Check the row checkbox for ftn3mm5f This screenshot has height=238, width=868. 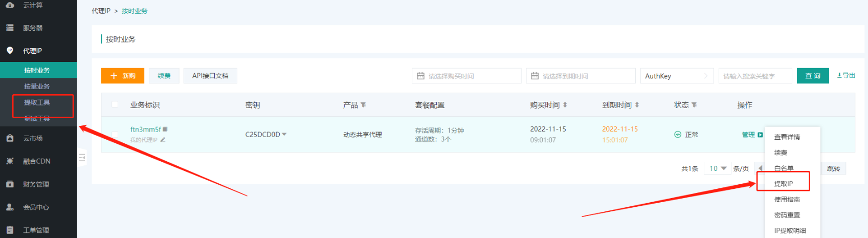click(115, 135)
